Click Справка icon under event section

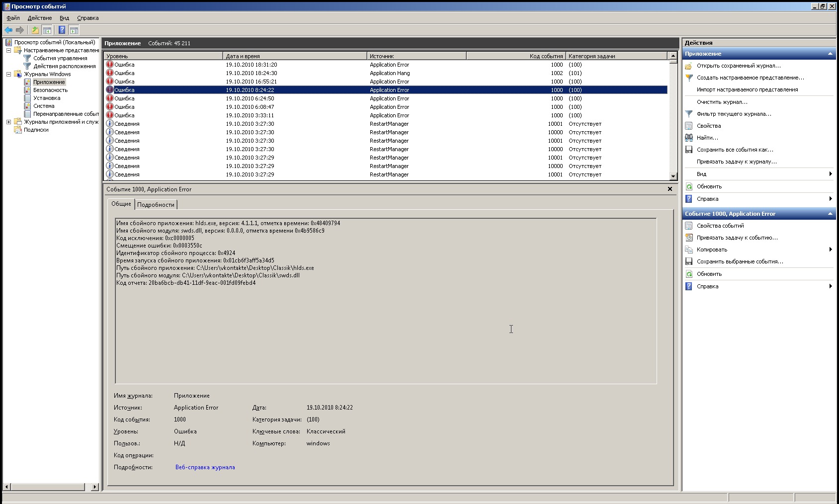tap(689, 286)
